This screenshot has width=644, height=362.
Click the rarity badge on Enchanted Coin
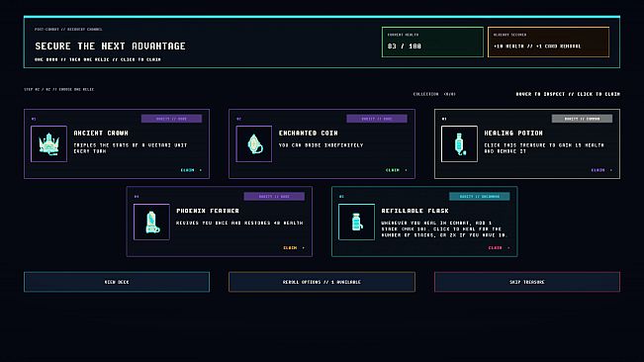(377, 119)
